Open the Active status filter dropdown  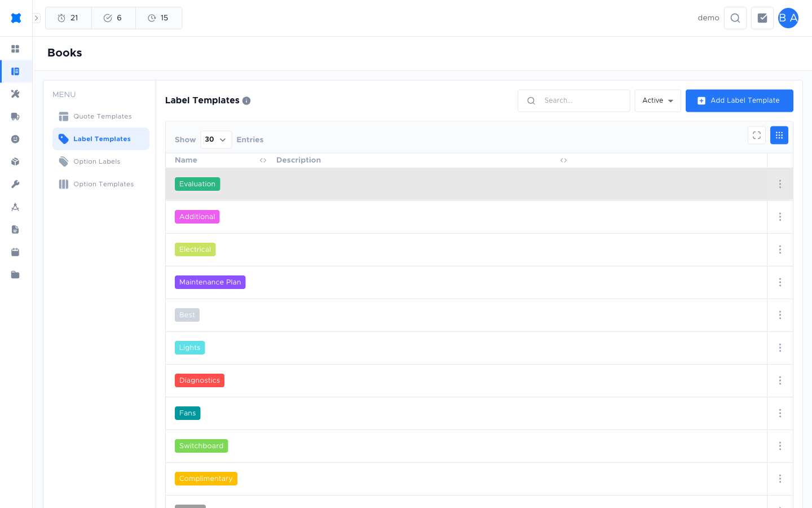tap(657, 100)
